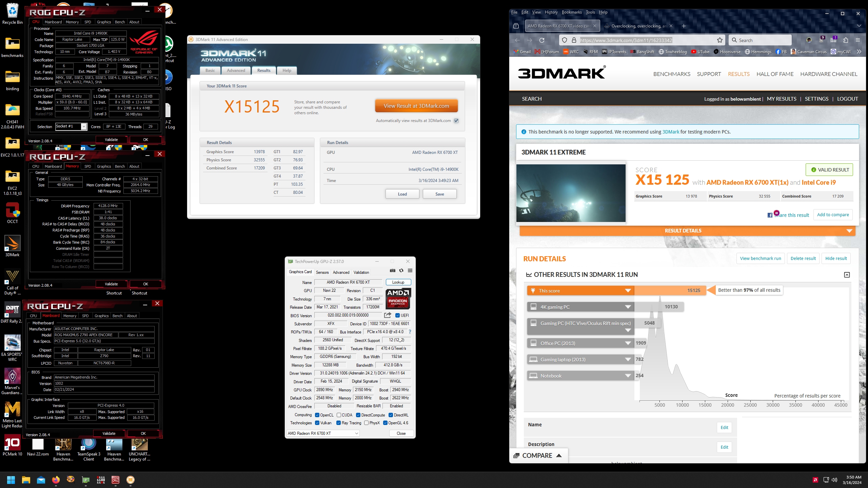Click the Facebook share this result icon
This screenshot has width=868, height=488.
click(x=770, y=215)
